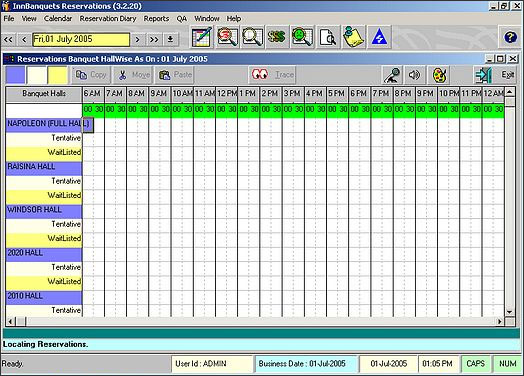This screenshot has width=524, height=376.
Task: Jump back with double left arrow button
Action: 9,39
